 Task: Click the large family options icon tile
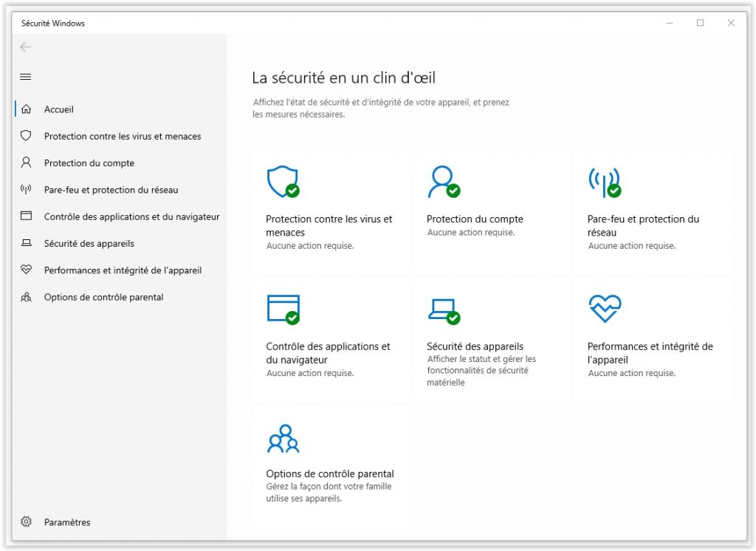(283, 438)
